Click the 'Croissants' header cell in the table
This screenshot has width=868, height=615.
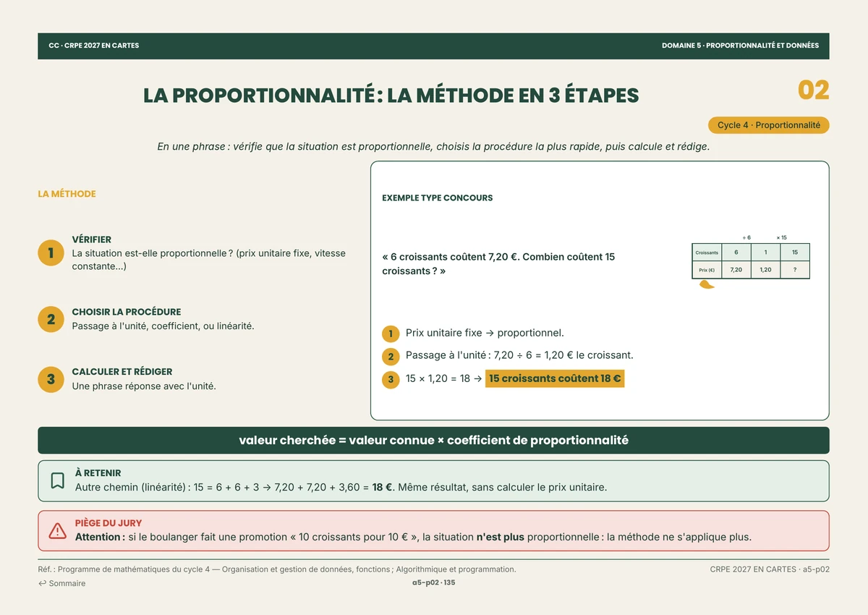coord(706,253)
